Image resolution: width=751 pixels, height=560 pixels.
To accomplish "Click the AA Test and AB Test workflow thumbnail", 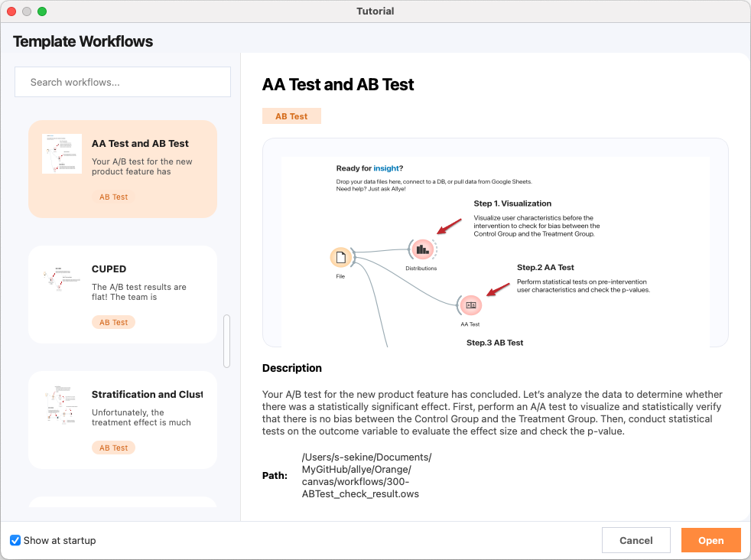I will point(61,153).
